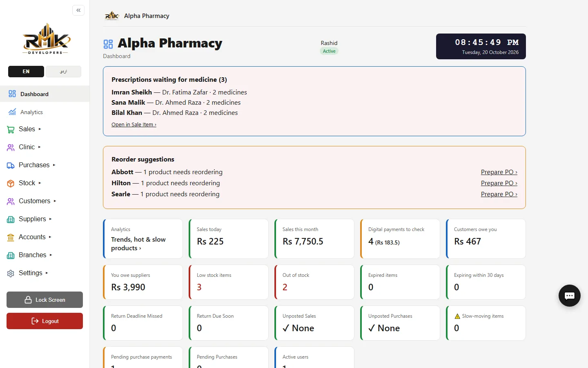
Task: Click the Analytics chart icon in sidebar
Action: click(12, 112)
